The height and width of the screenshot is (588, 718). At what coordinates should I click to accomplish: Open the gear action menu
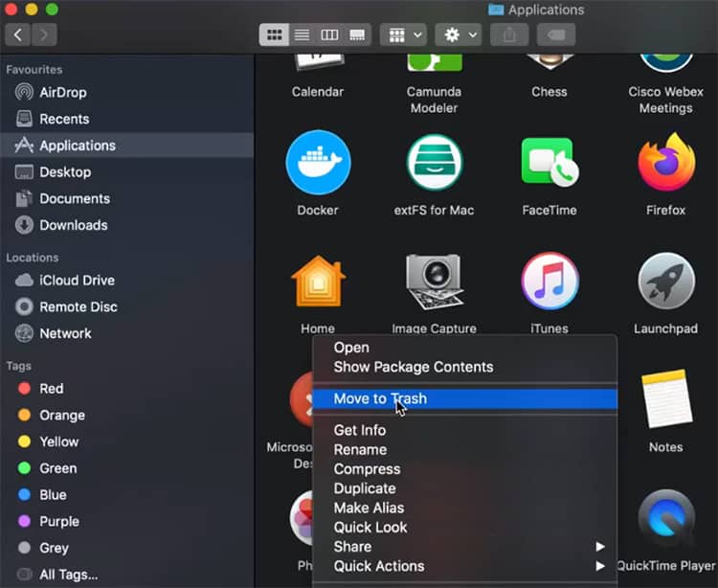point(459,34)
